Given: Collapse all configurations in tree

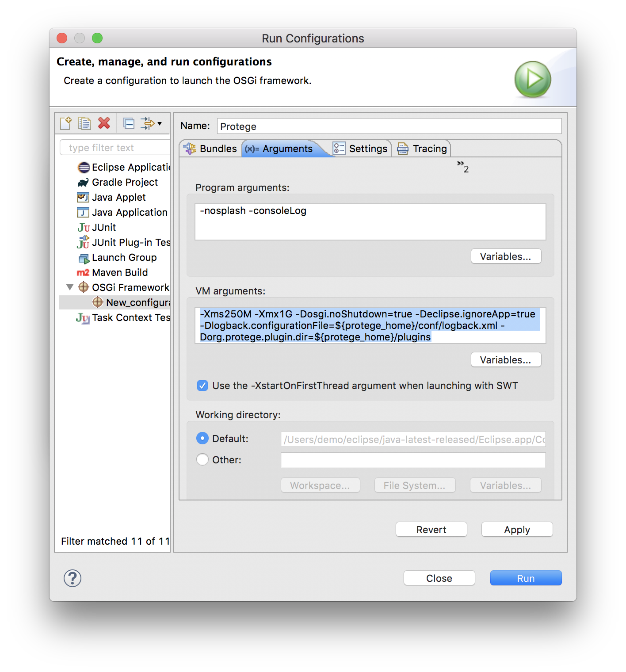Looking at the screenshot, I should point(129,123).
